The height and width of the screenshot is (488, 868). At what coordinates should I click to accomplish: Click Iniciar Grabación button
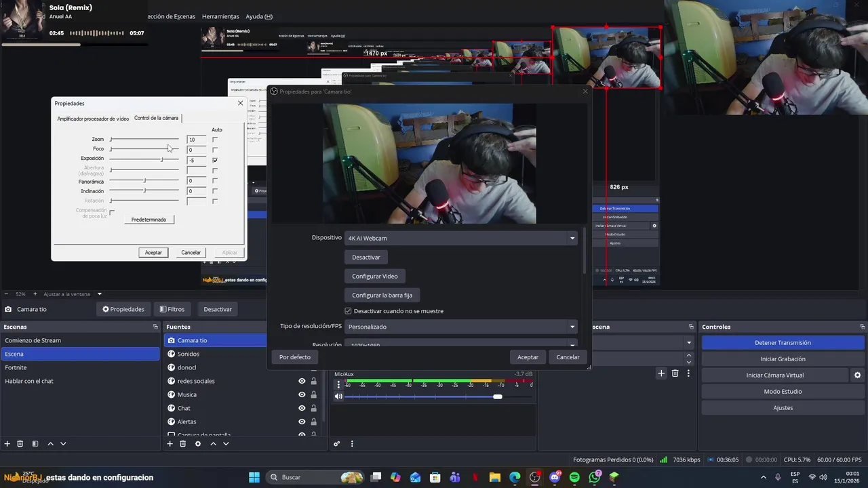pos(783,359)
